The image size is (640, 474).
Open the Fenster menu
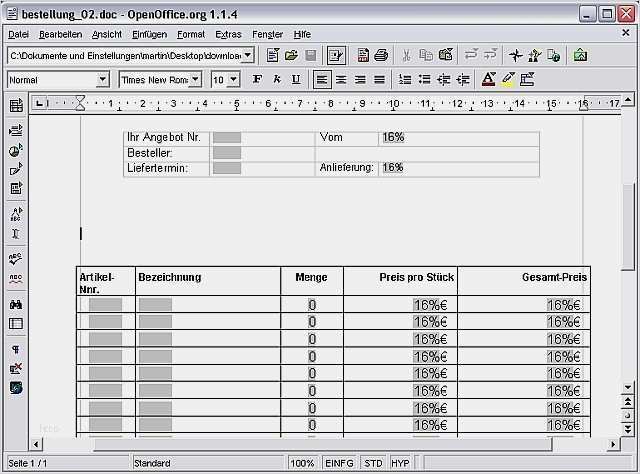click(x=267, y=34)
